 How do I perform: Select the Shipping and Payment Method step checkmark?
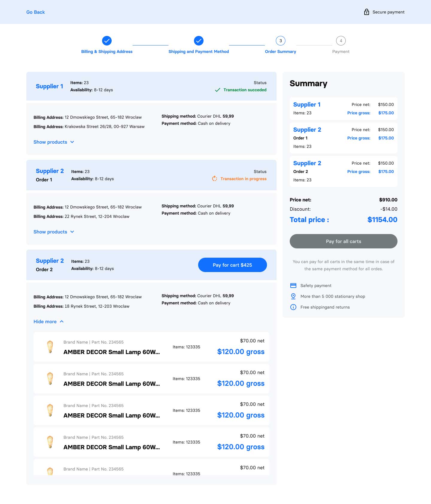tap(199, 41)
